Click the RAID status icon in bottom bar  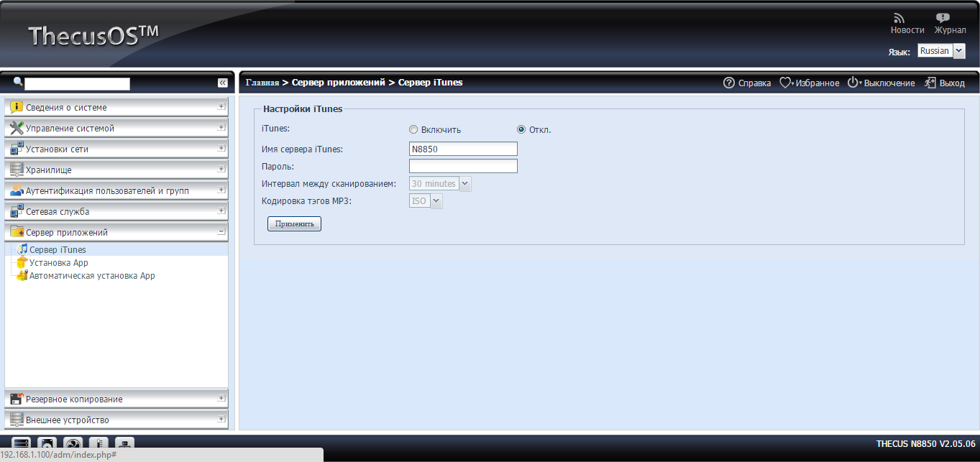(21, 443)
